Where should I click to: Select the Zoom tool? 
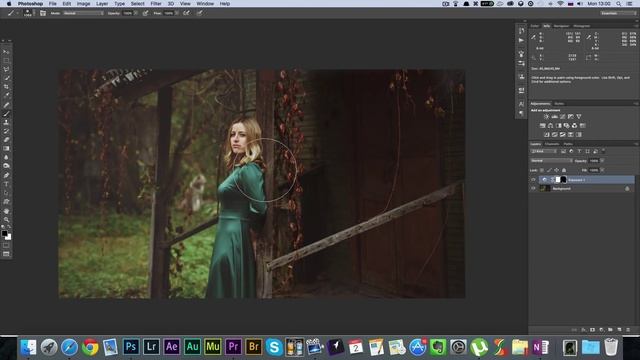6,220
